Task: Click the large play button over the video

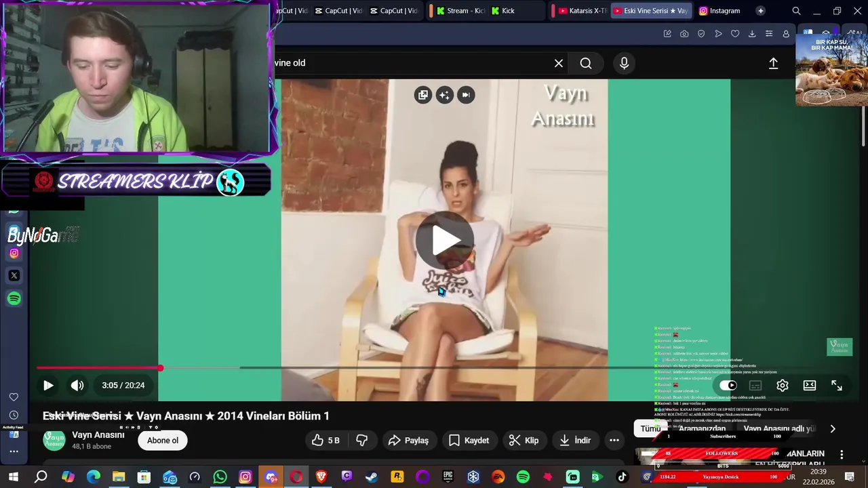Action: 444,239
